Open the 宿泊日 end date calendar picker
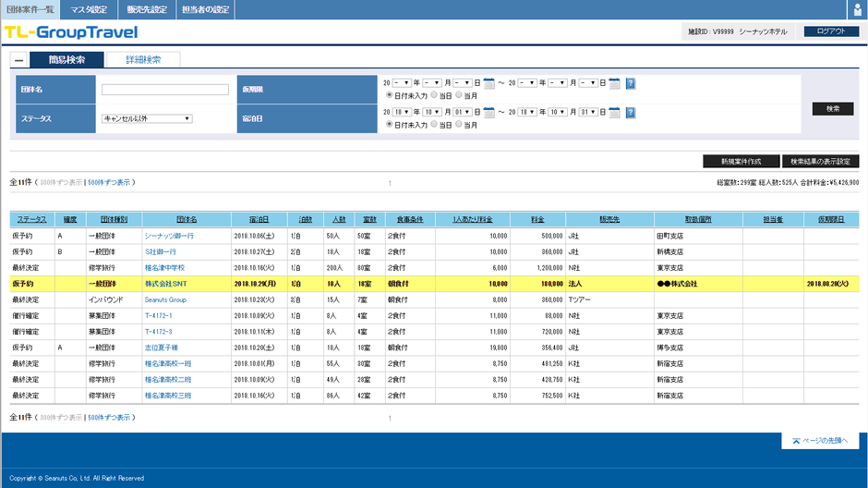This screenshot has height=488, width=868. coord(614,112)
